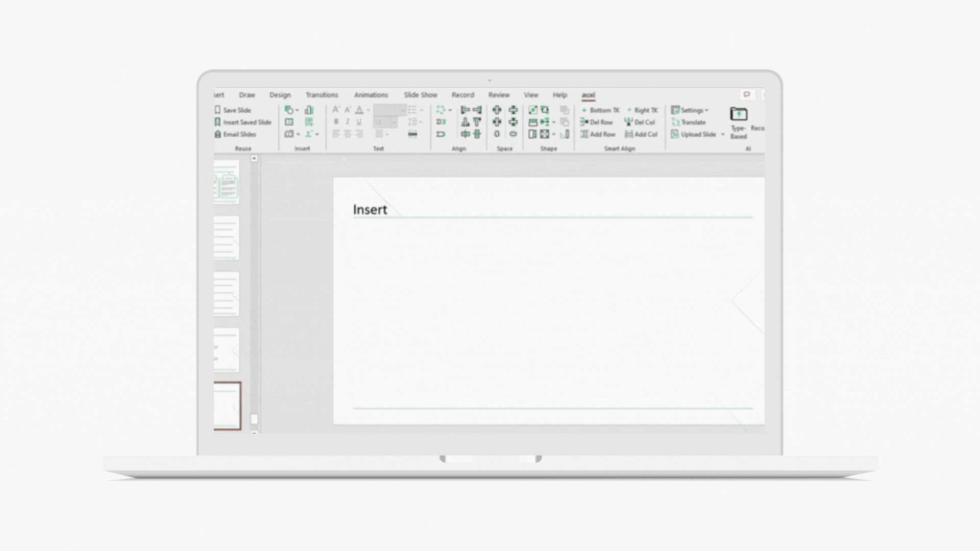
Task: Click the Translate icon
Action: (676, 122)
